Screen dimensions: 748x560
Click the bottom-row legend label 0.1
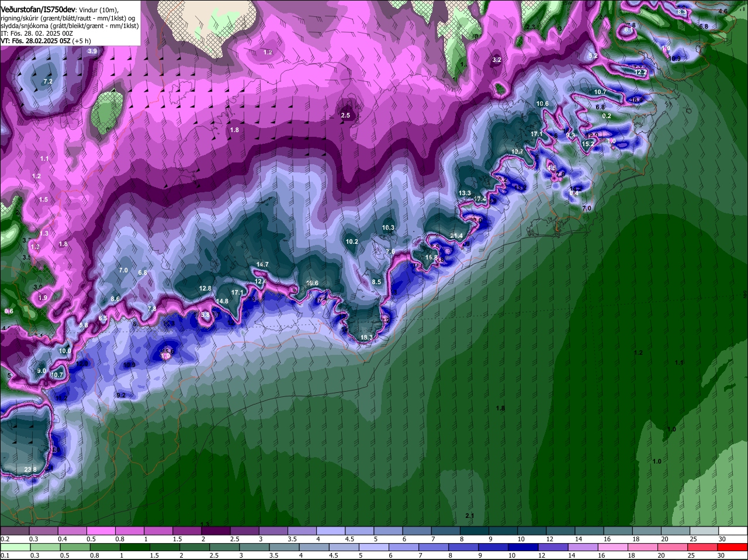(5, 555)
